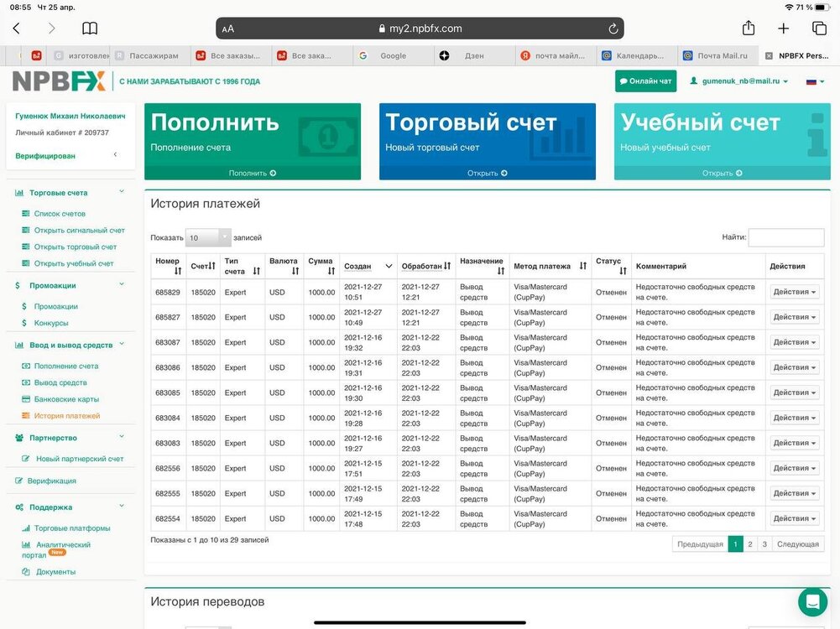840x629 pixels.
Task: Tap the AA reader text-size control
Action: (x=228, y=29)
